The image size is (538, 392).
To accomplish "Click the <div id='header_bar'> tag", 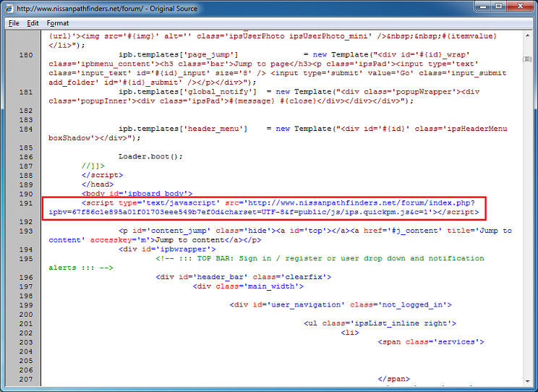I will click(x=244, y=277).
